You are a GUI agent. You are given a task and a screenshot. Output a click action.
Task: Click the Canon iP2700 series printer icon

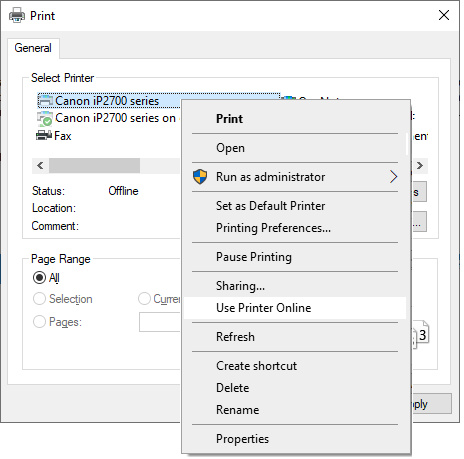coord(45,100)
